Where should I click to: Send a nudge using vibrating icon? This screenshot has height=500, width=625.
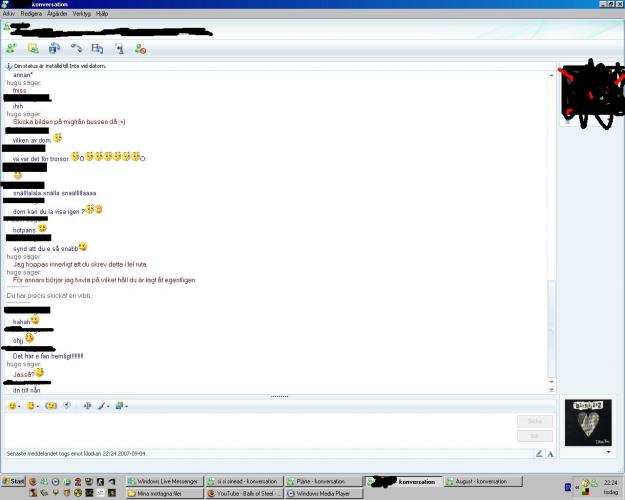pyautogui.click(x=51, y=406)
